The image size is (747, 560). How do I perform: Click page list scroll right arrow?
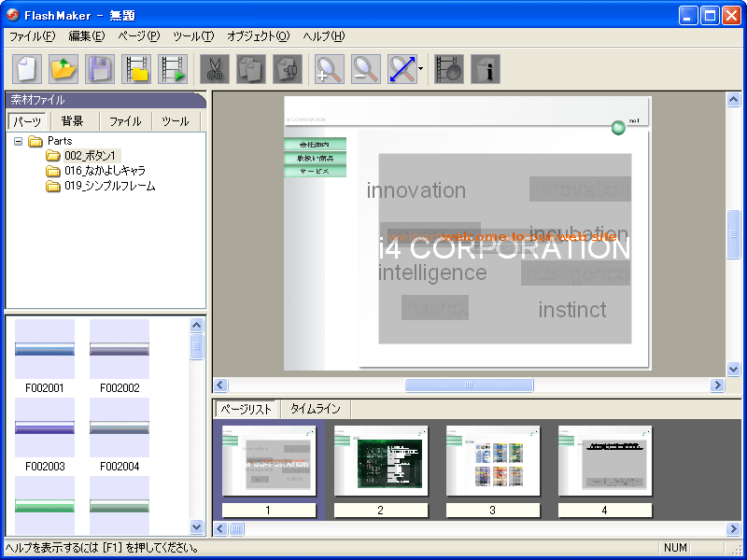[x=733, y=528]
